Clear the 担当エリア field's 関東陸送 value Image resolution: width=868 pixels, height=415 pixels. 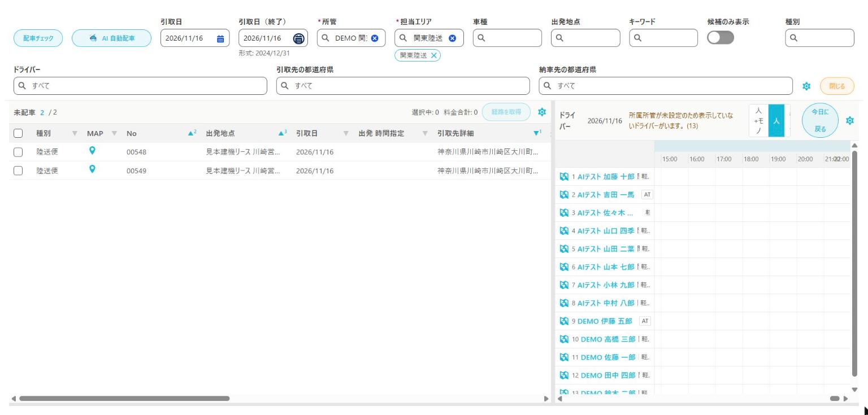453,38
